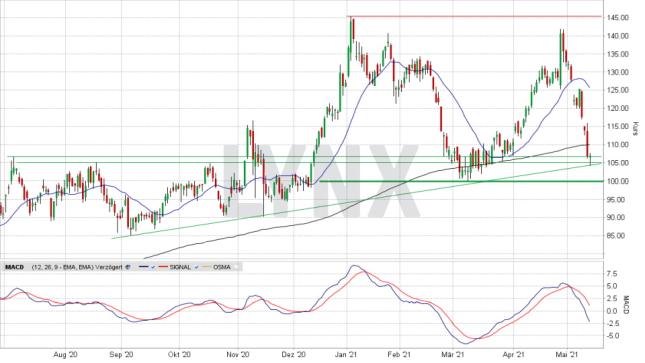Click the red SIGNAL line color sample
645x363 pixels.
click(x=163, y=267)
